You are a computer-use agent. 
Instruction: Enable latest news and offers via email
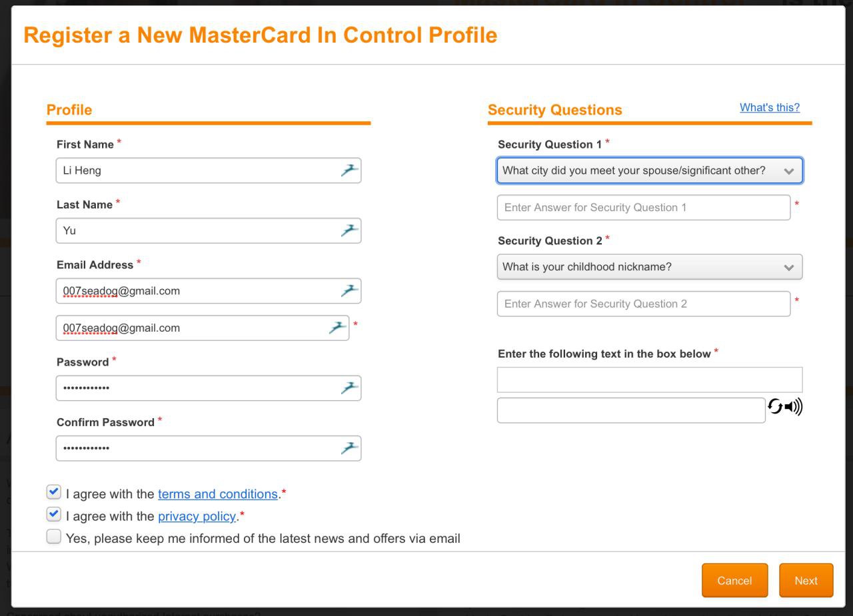pyautogui.click(x=54, y=536)
